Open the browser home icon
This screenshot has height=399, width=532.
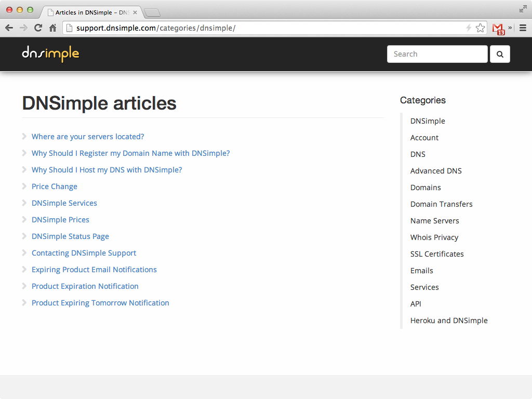pos(52,28)
